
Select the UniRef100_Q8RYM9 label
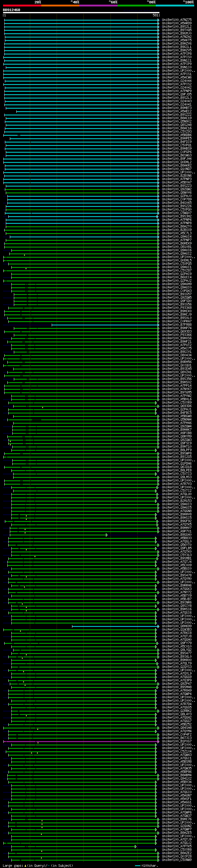coord(177,436)
